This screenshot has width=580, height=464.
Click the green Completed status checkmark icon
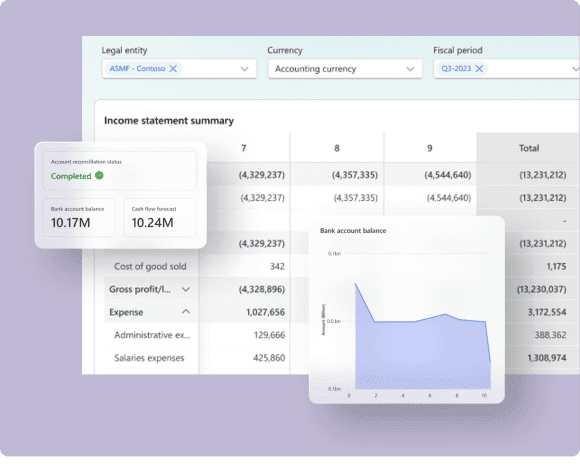(99, 175)
